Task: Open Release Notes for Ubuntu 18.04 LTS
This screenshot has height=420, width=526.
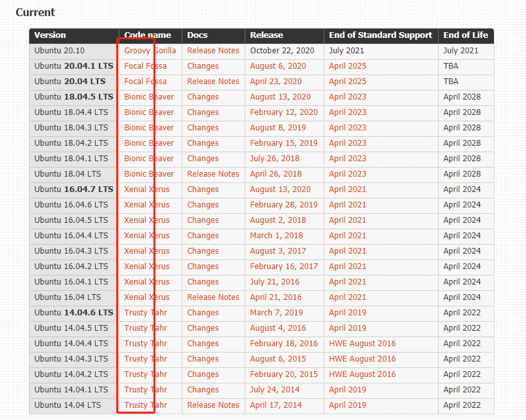Action: [213, 174]
